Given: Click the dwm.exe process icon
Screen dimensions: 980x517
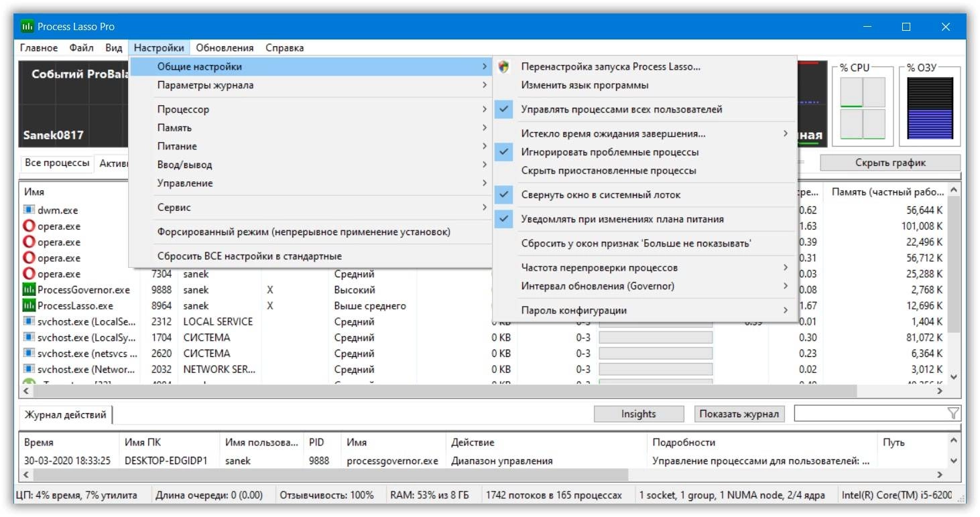Looking at the screenshot, I should click(x=29, y=210).
